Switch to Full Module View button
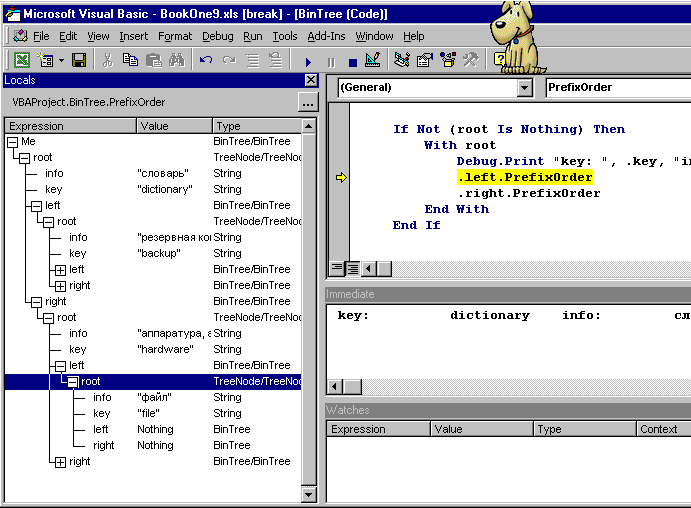 [x=353, y=268]
